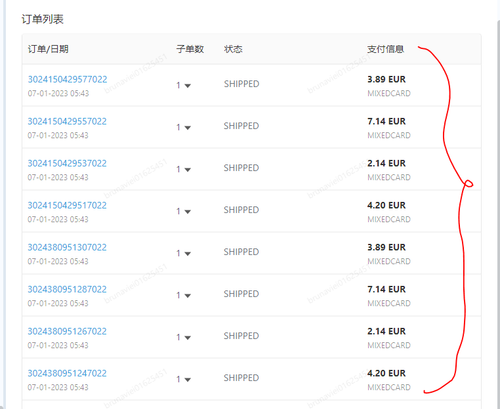The width and height of the screenshot is (500, 409).
Task: Click 3.89 EUR amount for order 3024380951307022
Action: pyautogui.click(x=386, y=247)
